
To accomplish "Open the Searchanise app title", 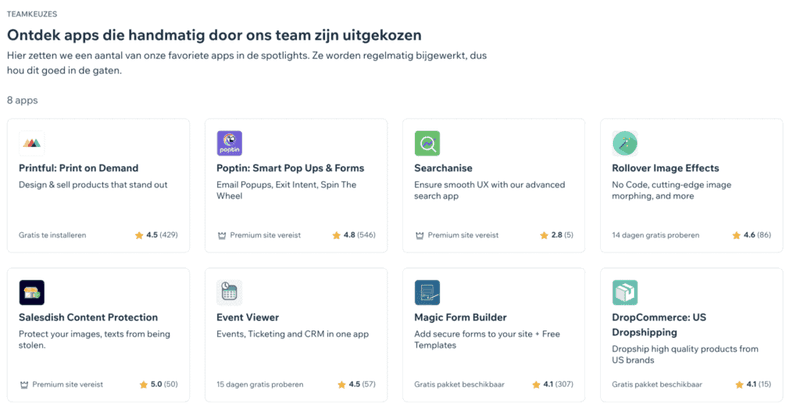I will pos(443,168).
